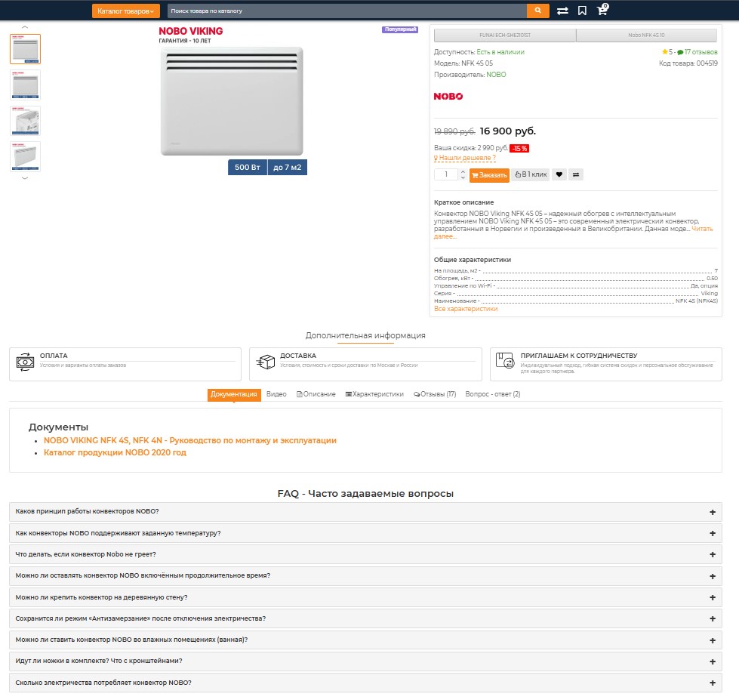This screenshot has height=700, width=739.
Task: Increase the order quantity by one
Action: 463,171
